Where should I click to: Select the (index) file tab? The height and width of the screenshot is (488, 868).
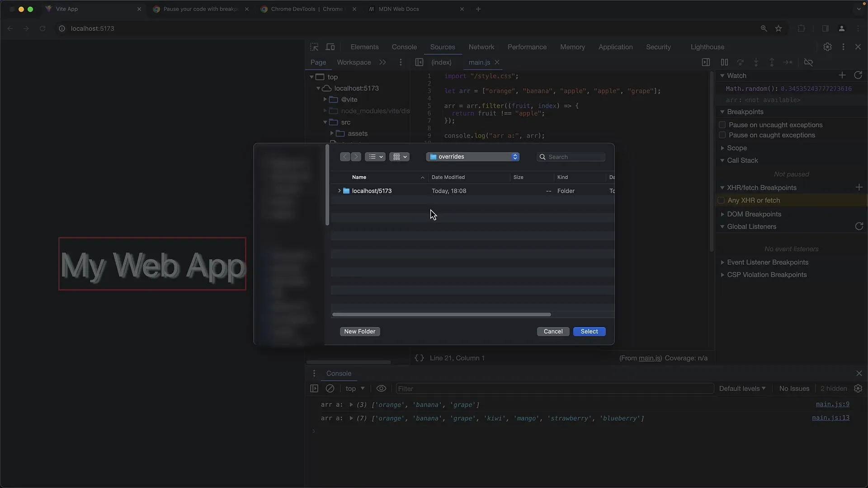coord(441,62)
